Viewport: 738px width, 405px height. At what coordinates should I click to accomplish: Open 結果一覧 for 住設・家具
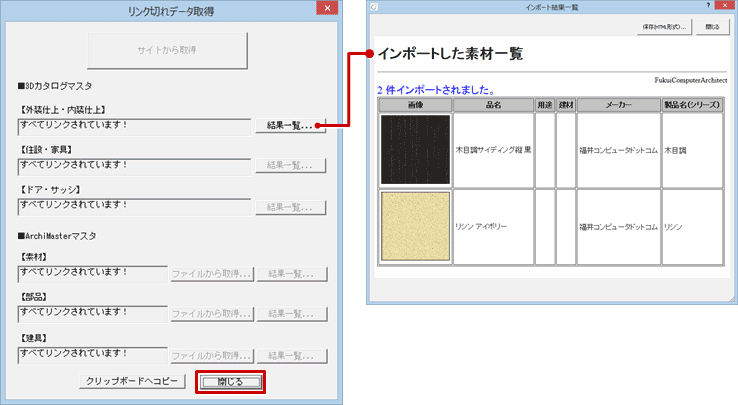coord(290,165)
